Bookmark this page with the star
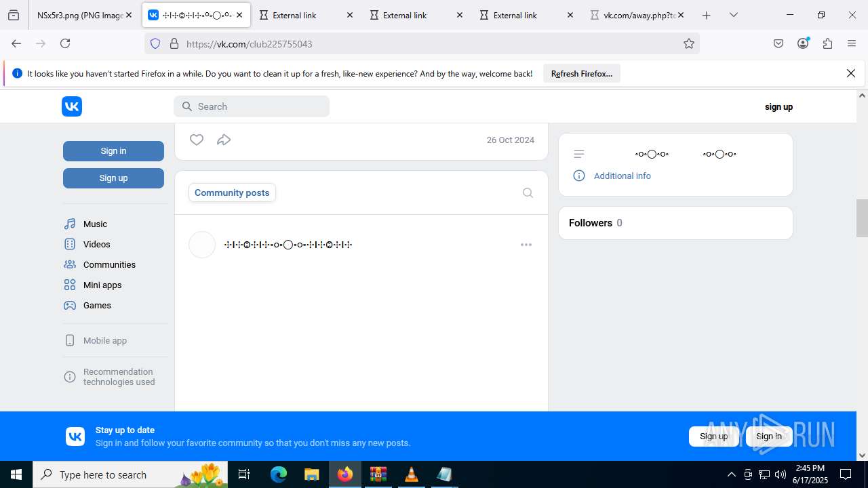The width and height of the screenshot is (868, 488). coord(689,43)
